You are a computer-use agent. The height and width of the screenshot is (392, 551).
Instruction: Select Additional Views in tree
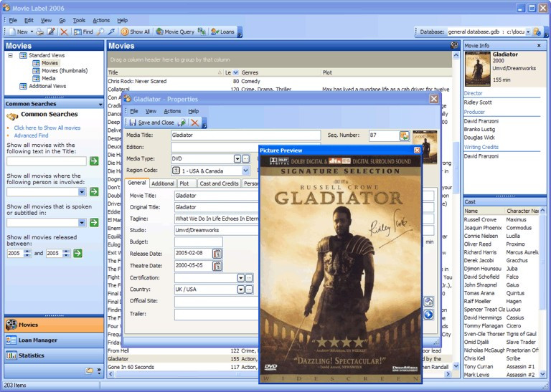47,86
